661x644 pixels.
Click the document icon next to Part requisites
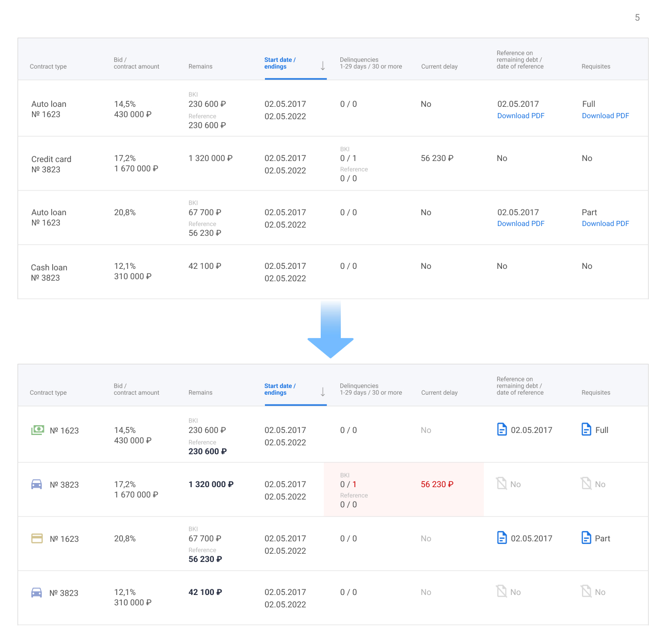pyautogui.click(x=587, y=538)
